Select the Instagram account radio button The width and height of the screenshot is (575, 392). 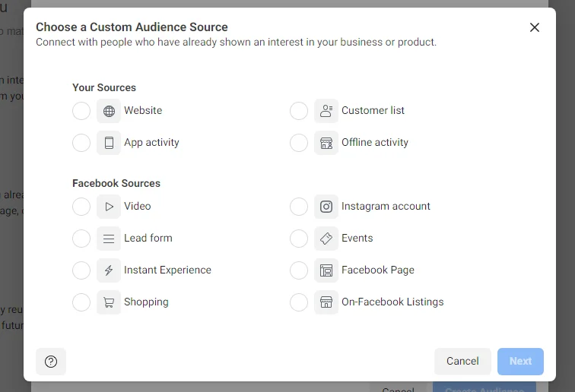tap(299, 207)
